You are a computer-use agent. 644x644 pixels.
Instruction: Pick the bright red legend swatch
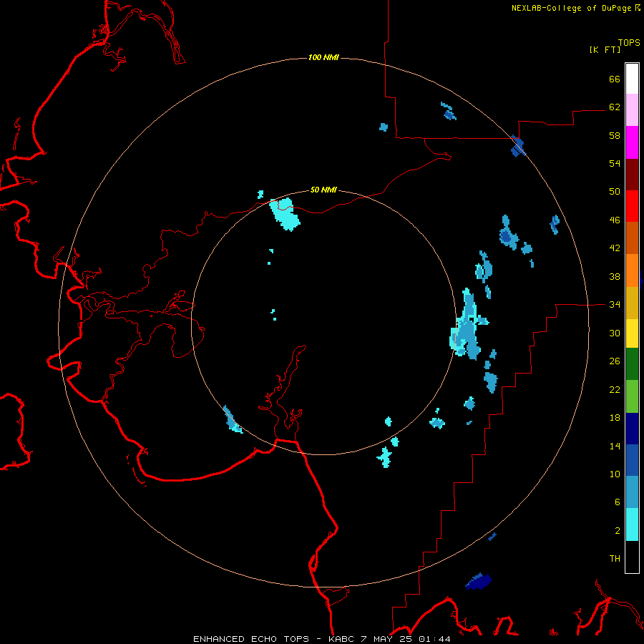click(632, 206)
